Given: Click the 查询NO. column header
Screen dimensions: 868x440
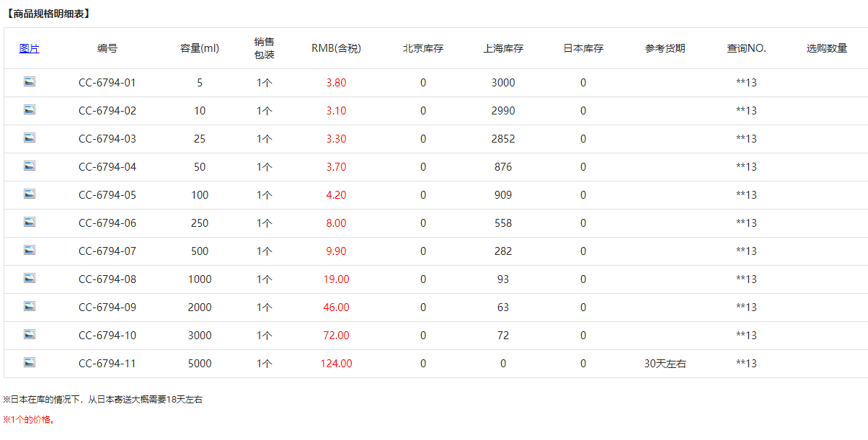Looking at the screenshot, I should (x=746, y=49).
